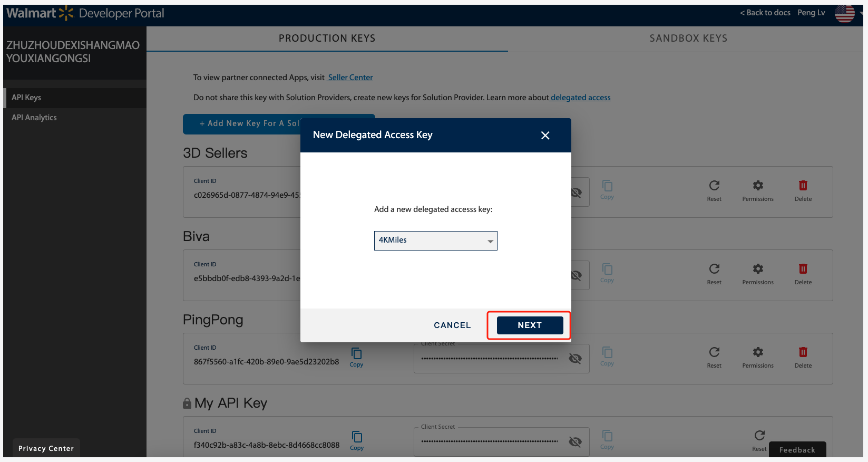
Task: Reset the Biva key
Action: [714, 274]
